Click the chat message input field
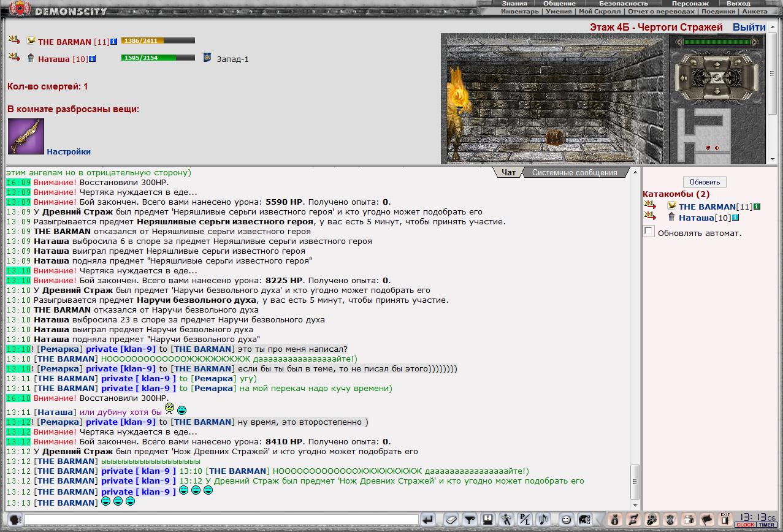 point(221,520)
